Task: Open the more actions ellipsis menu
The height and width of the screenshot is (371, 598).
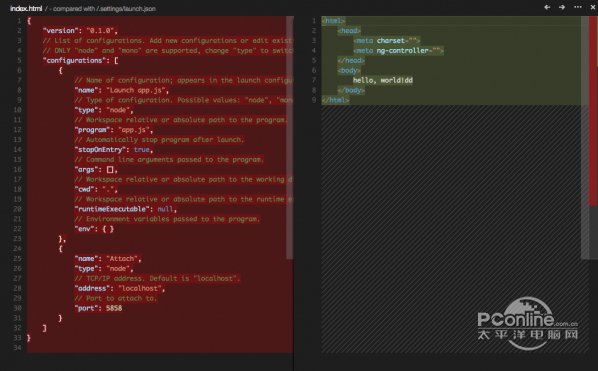Action: point(578,7)
